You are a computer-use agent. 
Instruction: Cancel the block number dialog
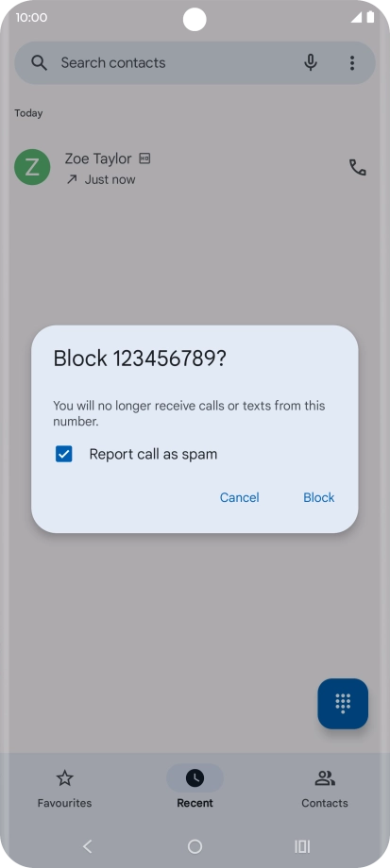coord(239,497)
